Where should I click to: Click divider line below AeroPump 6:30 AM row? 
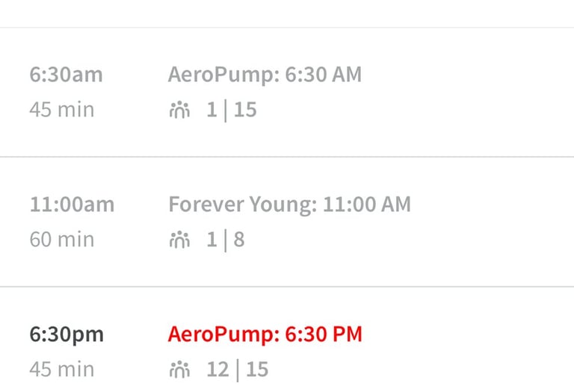pos(287,157)
